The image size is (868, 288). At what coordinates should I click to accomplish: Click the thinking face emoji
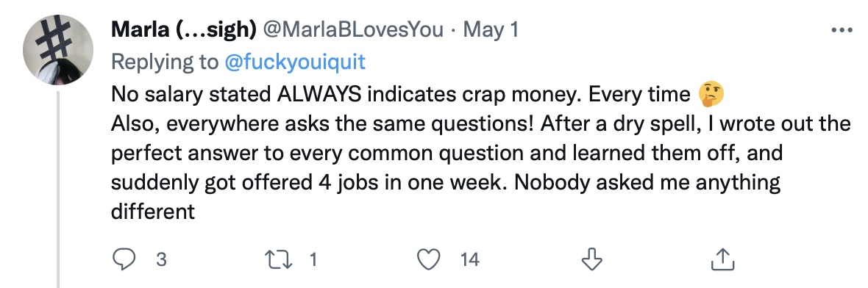(x=711, y=95)
